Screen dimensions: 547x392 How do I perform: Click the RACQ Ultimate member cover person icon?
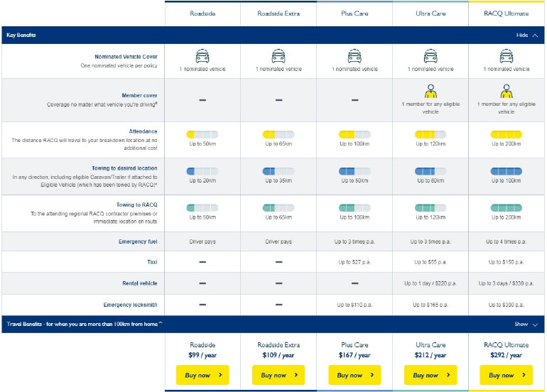point(507,92)
